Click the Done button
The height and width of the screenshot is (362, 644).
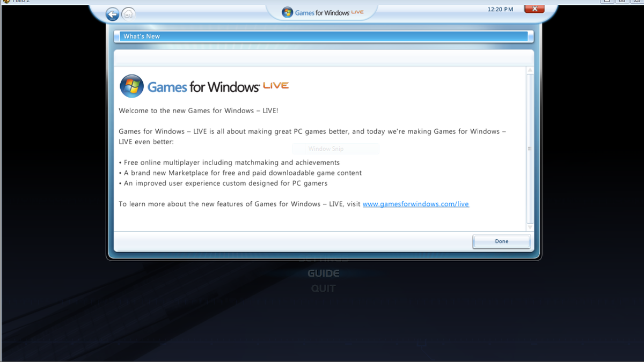click(x=501, y=241)
